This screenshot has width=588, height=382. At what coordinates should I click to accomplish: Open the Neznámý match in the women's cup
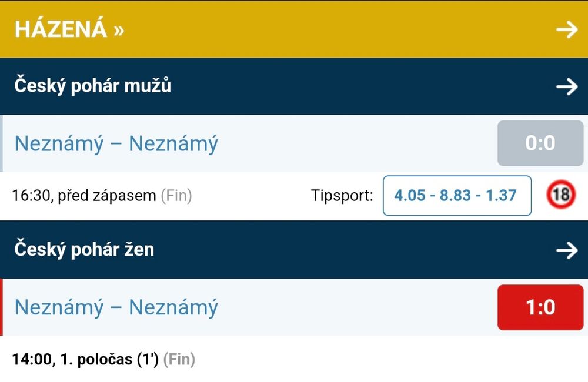[x=116, y=307]
